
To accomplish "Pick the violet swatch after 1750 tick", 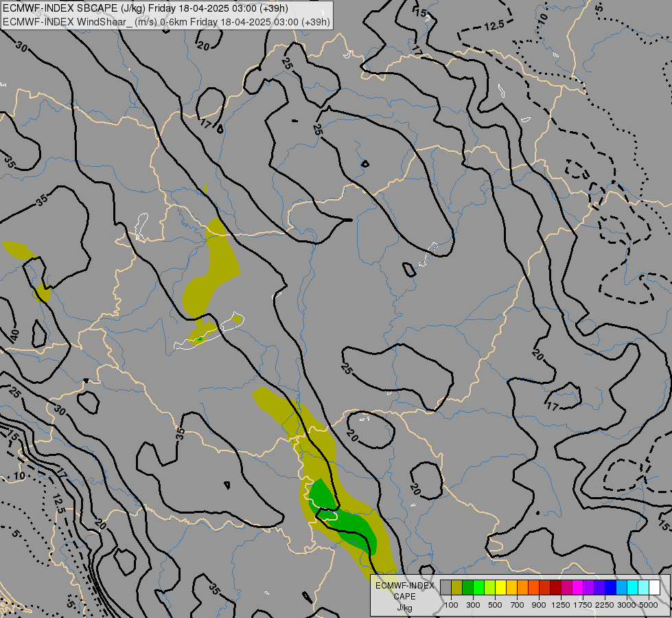I will (x=588, y=588).
